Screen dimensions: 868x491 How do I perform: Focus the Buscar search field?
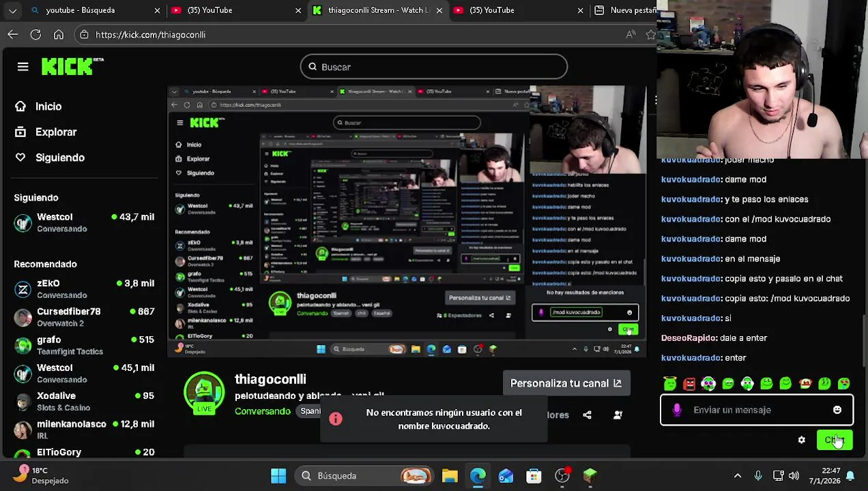pos(433,67)
